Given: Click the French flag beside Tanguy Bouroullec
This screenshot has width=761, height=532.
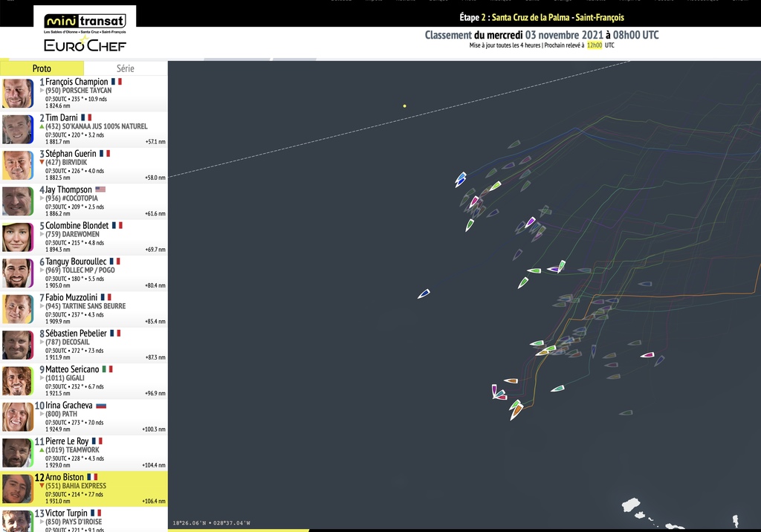Looking at the screenshot, I should coord(114,261).
